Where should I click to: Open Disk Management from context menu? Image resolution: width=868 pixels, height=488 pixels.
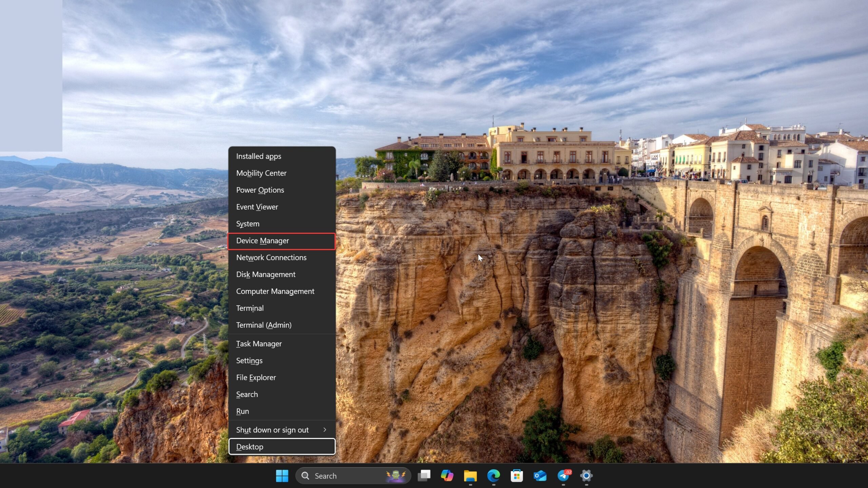[x=266, y=274]
